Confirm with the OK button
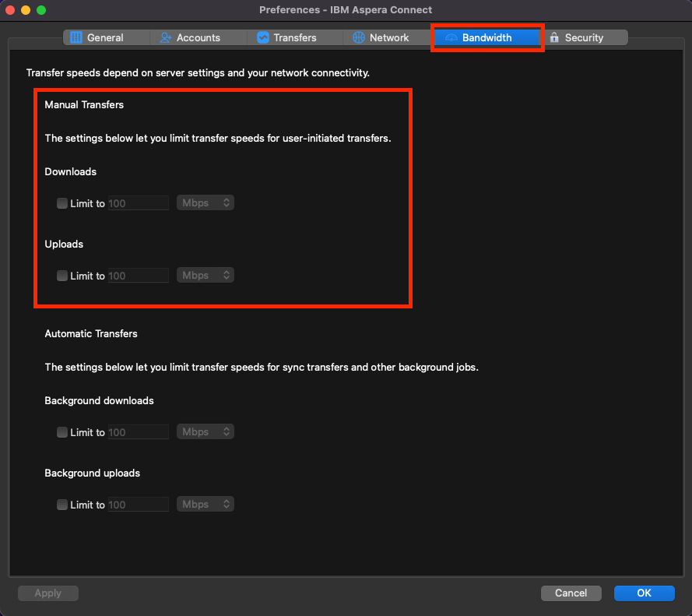 (x=645, y=593)
